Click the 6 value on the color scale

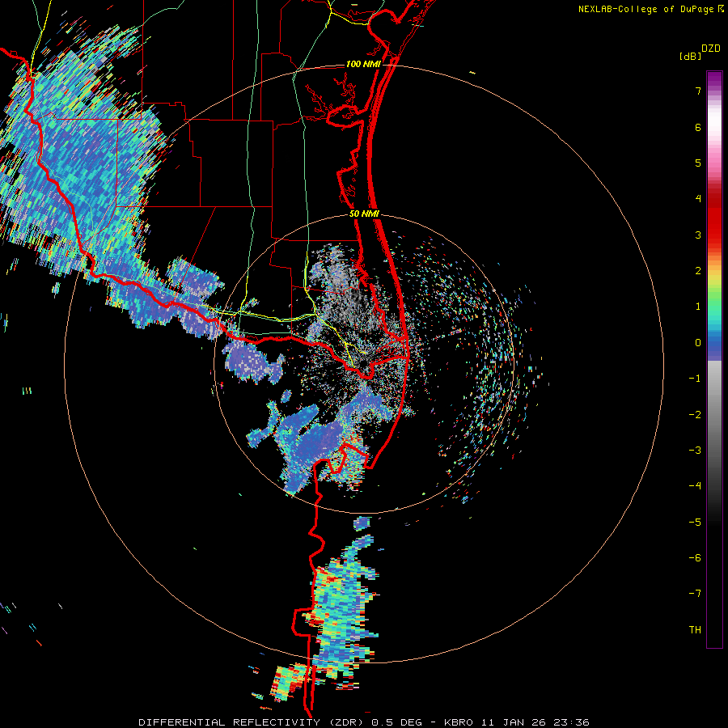click(x=698, y=127)
